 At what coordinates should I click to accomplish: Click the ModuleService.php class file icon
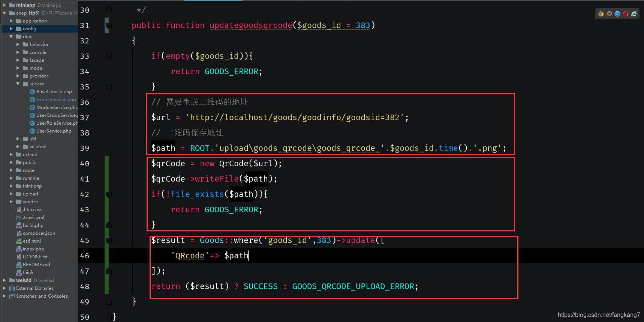32,107
